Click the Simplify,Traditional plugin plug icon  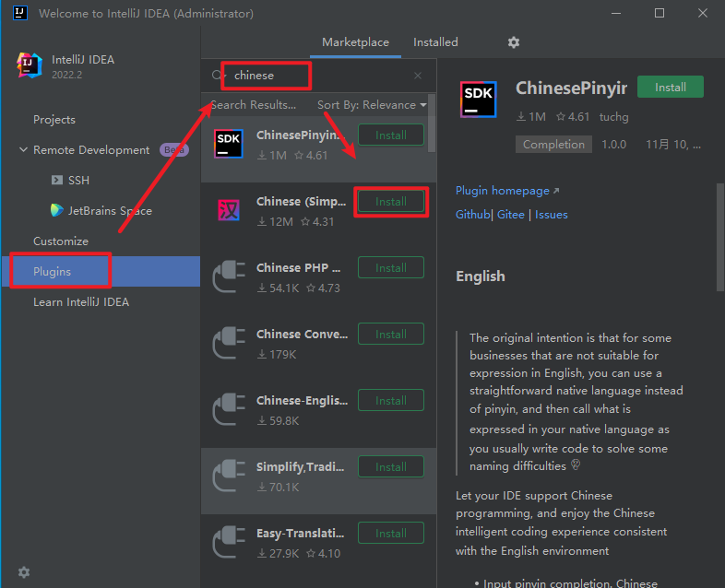[229, 476]
